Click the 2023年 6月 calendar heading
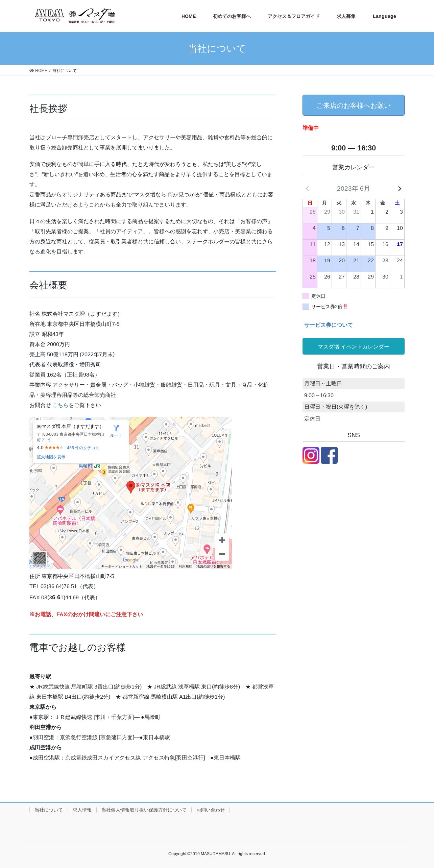434x868 pixels. (x=353, y=189)
